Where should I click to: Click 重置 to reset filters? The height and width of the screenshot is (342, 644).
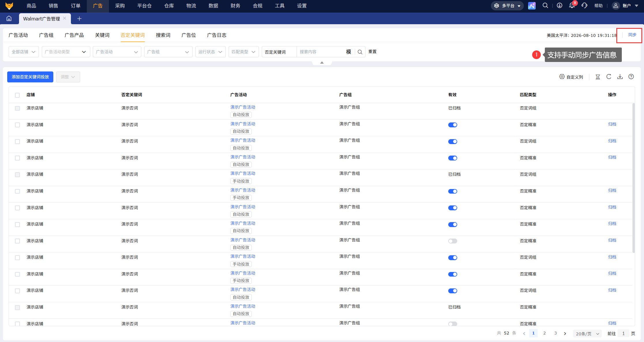(372, 52)
